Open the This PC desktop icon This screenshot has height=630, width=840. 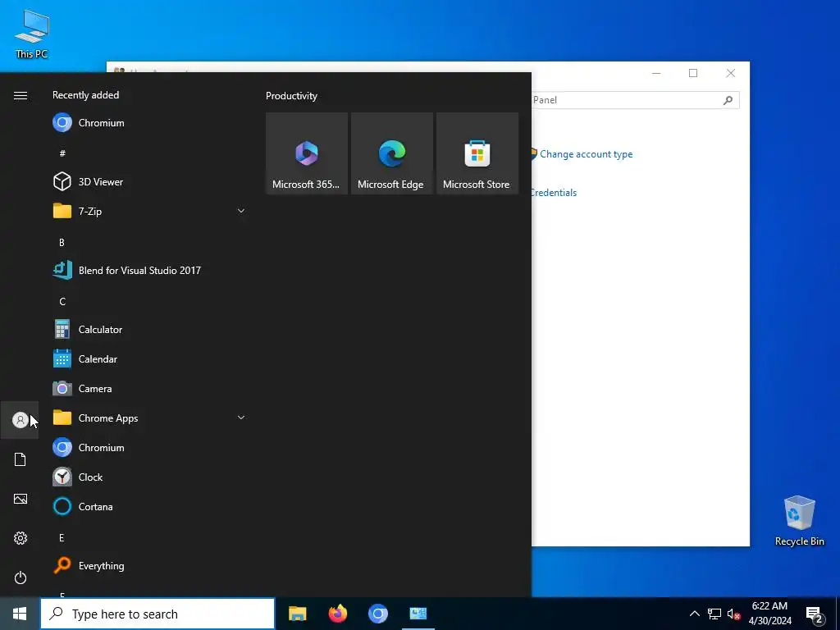coord(32,34)
